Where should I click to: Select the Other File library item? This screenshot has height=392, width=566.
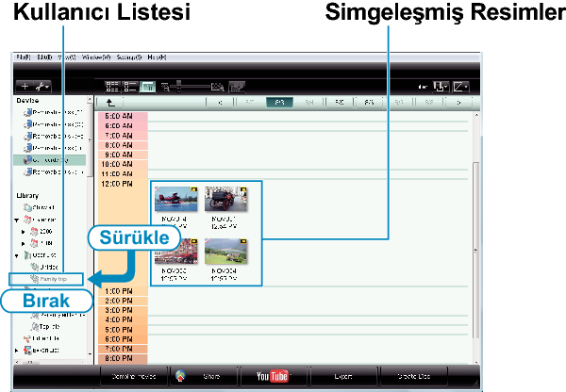pyautogui.click(x=42, y=338)
